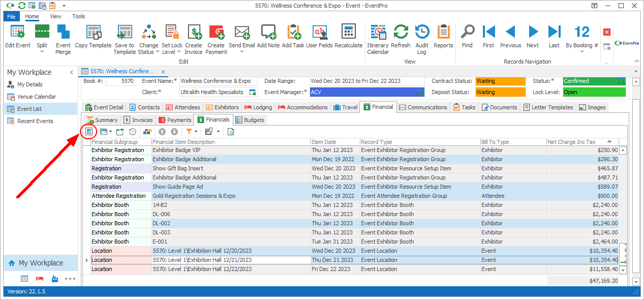Expand the quick access toolbar customize arrow

click(x=64, y=6)
